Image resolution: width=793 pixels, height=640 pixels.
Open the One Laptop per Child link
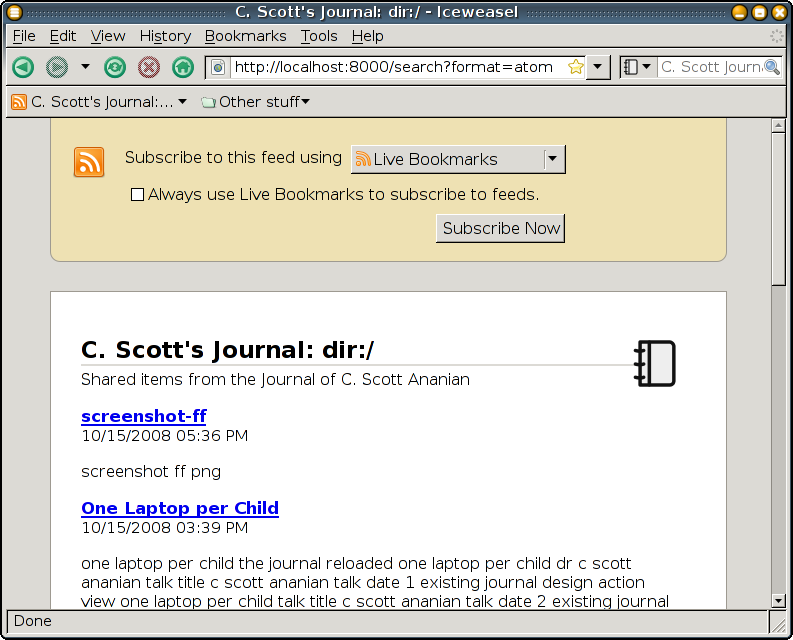(180, 508)
